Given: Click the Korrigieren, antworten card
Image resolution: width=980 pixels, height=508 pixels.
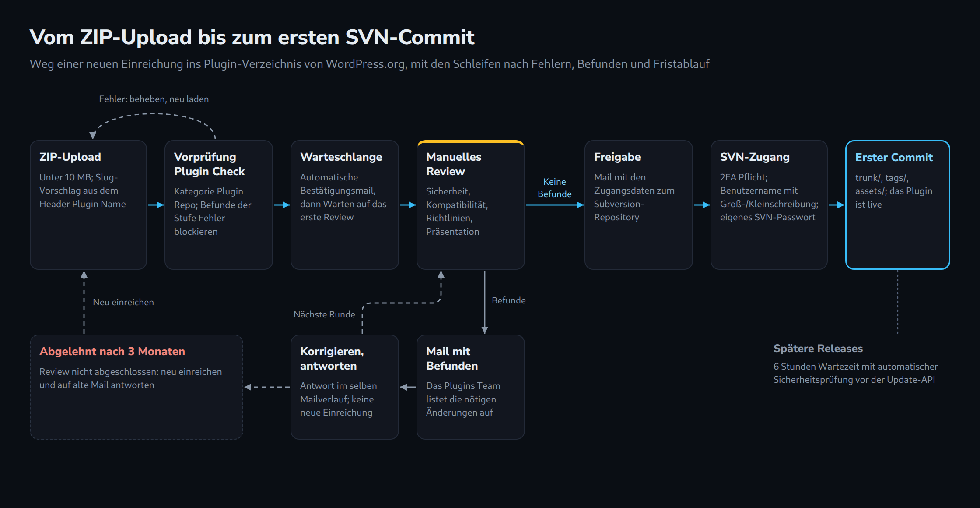Looking at the screenshot, I should pos(345,387).
